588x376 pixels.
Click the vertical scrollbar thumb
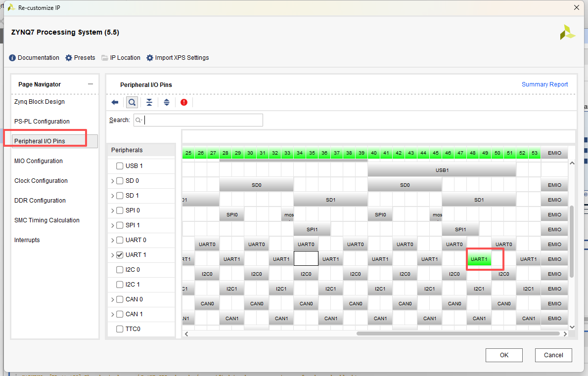point(572,242)
